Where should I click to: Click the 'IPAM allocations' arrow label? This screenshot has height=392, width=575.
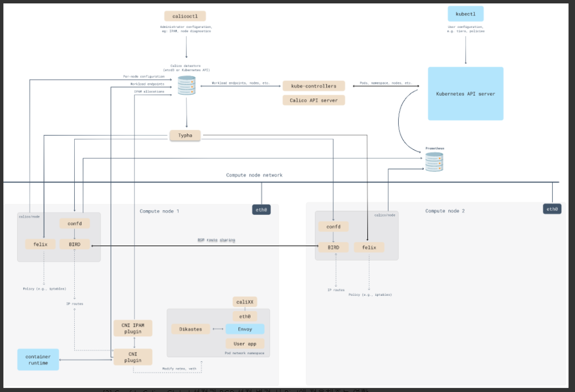tap(149, 92)
